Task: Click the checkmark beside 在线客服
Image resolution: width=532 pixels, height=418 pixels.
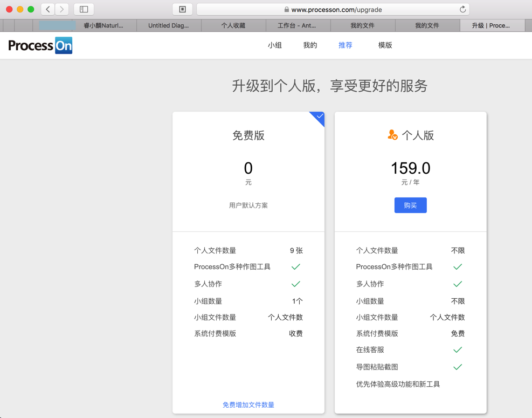Action: (x=458, y=350)
